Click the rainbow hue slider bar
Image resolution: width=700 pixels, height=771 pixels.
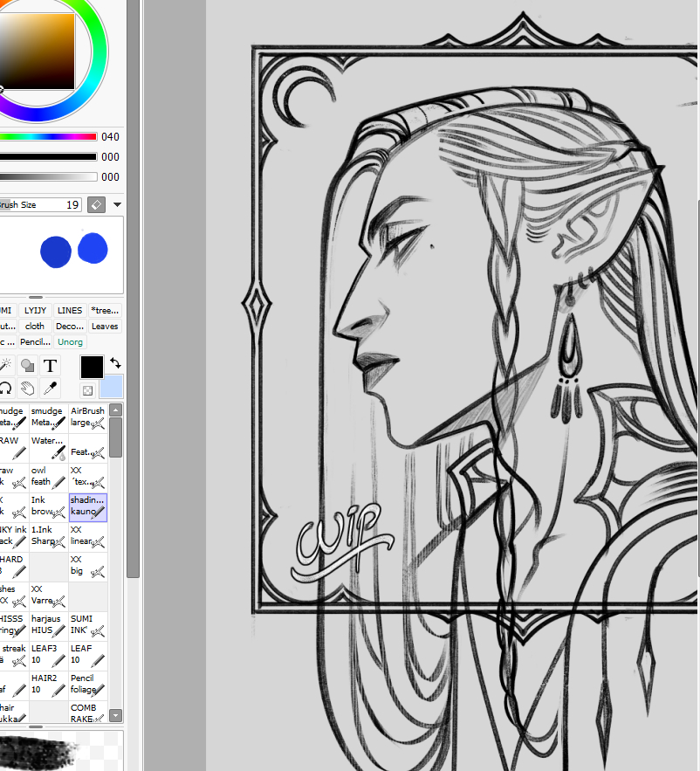[48, 137]
